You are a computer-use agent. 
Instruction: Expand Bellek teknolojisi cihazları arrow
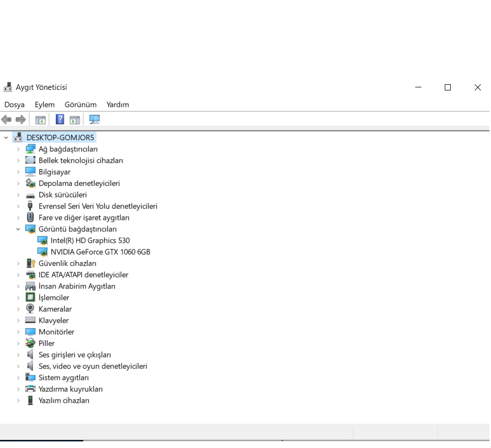18,161
